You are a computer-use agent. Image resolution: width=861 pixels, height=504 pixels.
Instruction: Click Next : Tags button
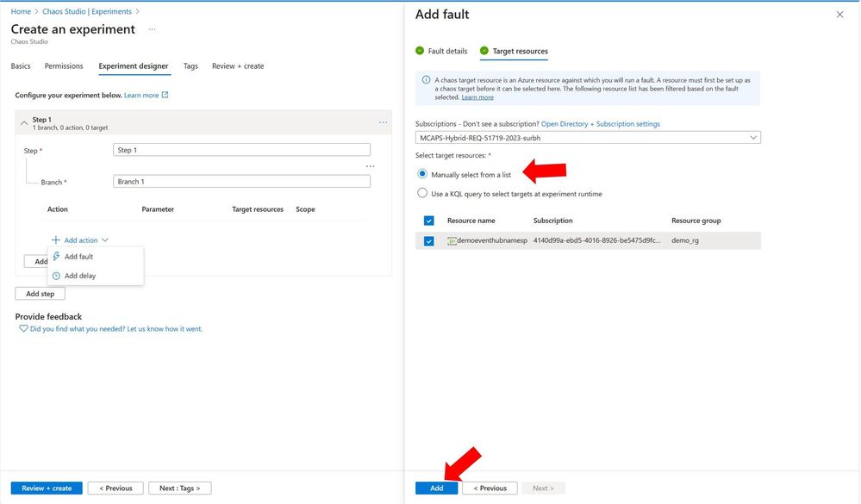pos(179,488)
